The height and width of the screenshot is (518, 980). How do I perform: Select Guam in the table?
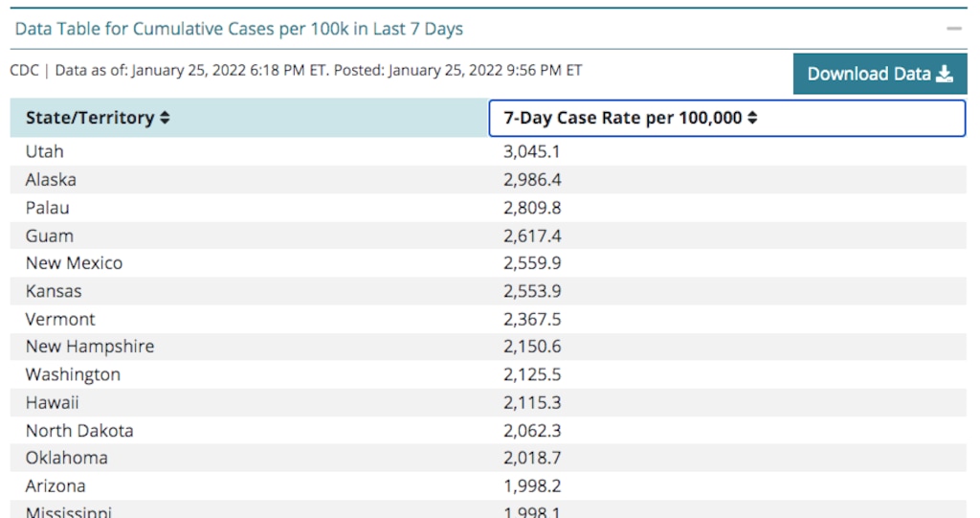(50, 236)
